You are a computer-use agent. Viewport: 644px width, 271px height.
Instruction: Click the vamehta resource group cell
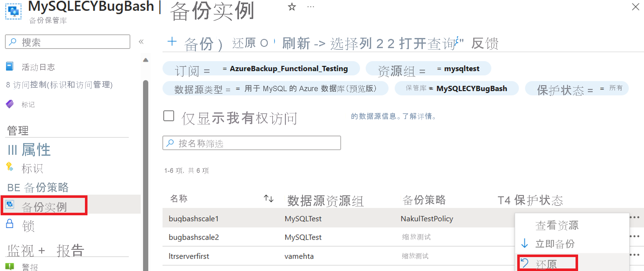pos(299,256)
